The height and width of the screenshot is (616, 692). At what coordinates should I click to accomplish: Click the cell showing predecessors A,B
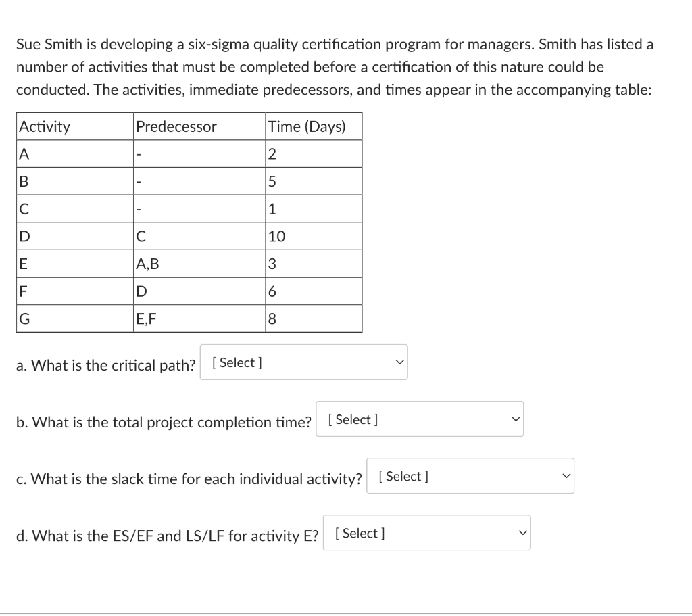[x=147, y=264]
